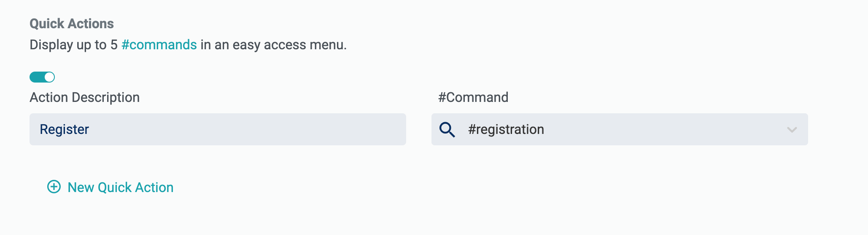Open the #Command combo box showing #registration
The image size is (868, 235).
620,129
